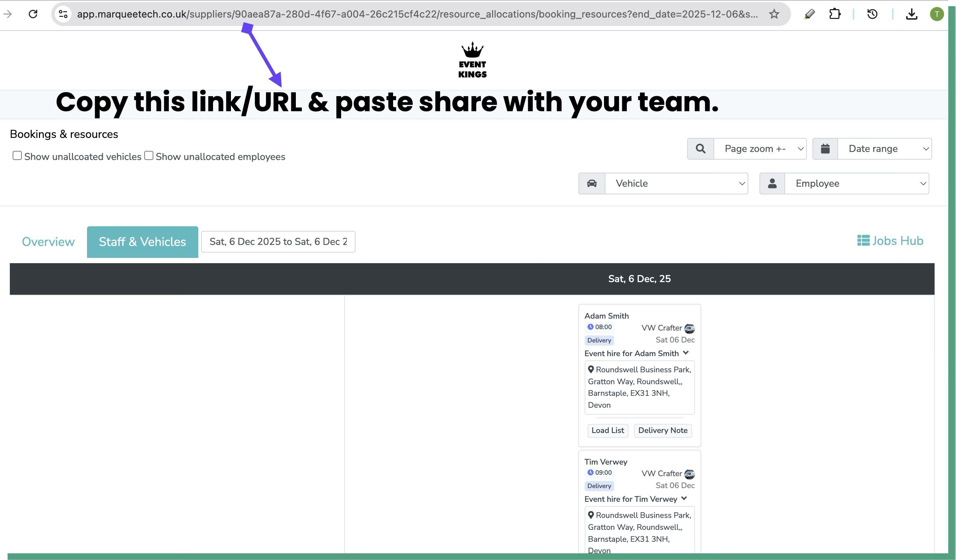Click Sat 06 Dec on Tim Verwey card
The width and height of the screenshot is (956, 560).
click(675, 485)
